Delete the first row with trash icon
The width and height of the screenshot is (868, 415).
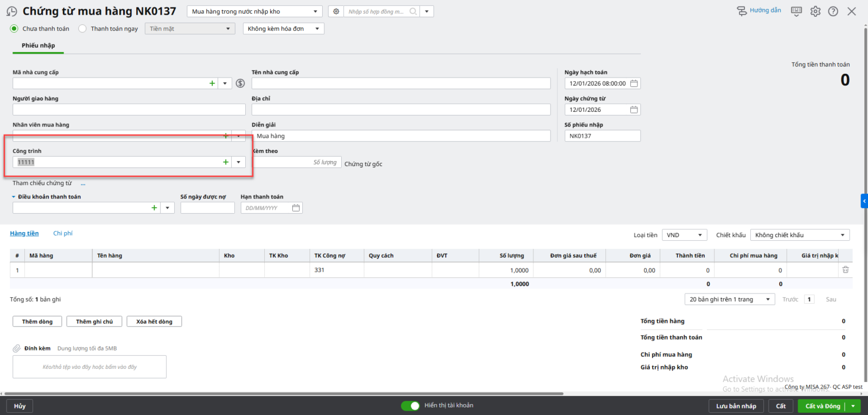[845, 270]
